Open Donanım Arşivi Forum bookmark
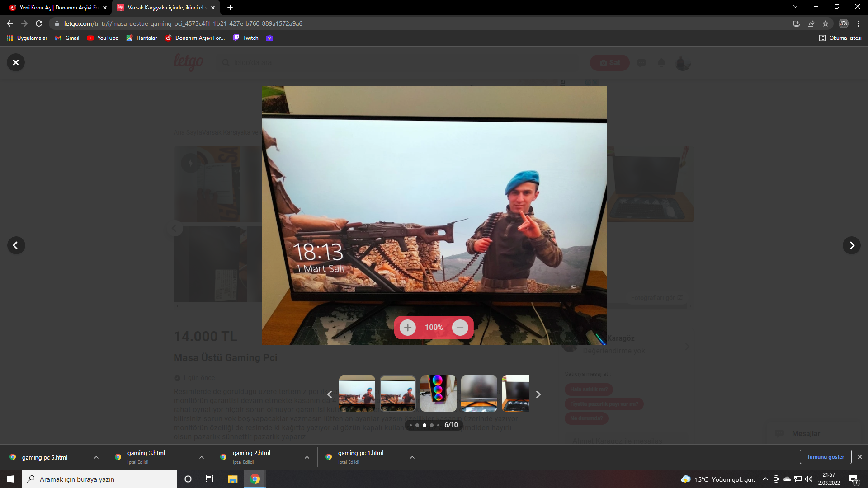Viewport: 868px width, 488px height. pyautogui.click(x=195, y=38)
